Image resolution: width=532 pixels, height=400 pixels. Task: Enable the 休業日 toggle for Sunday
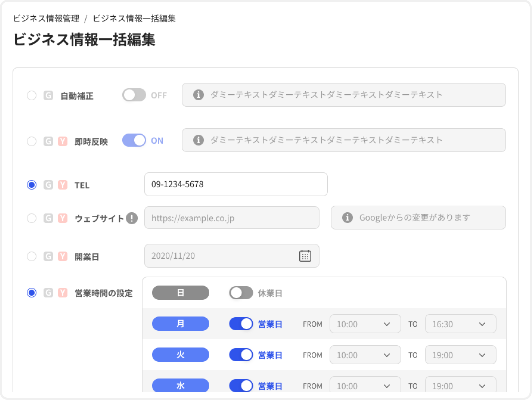coord(241,293)
